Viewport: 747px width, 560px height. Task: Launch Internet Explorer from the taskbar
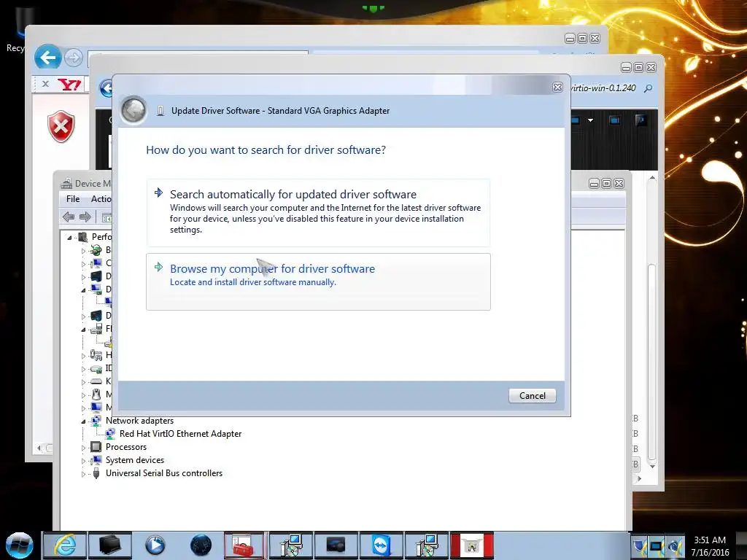click(65, 545)
